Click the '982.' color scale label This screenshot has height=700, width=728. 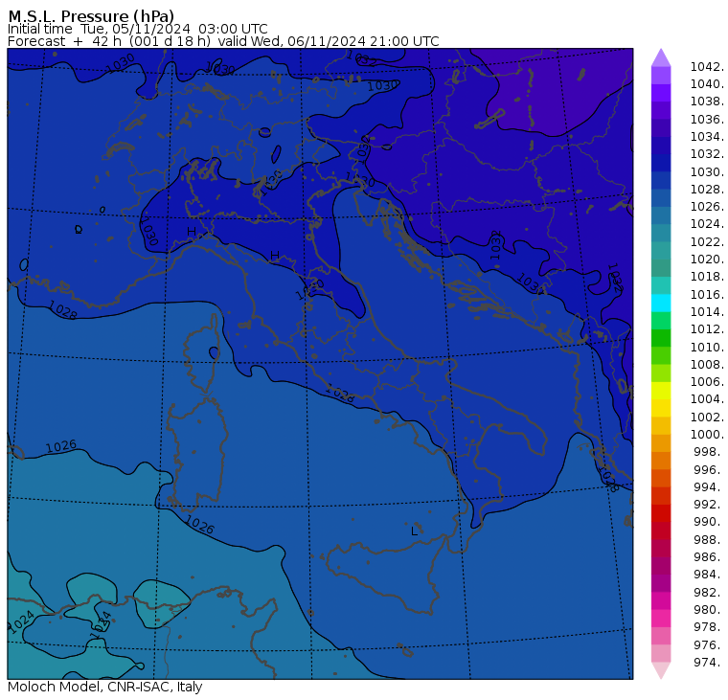[709, 593]
